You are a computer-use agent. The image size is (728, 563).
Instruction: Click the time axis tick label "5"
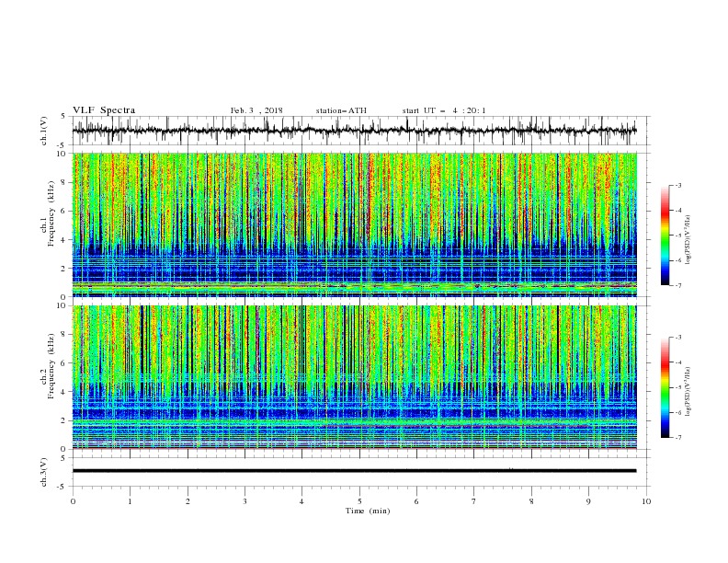tap(359, 501)
